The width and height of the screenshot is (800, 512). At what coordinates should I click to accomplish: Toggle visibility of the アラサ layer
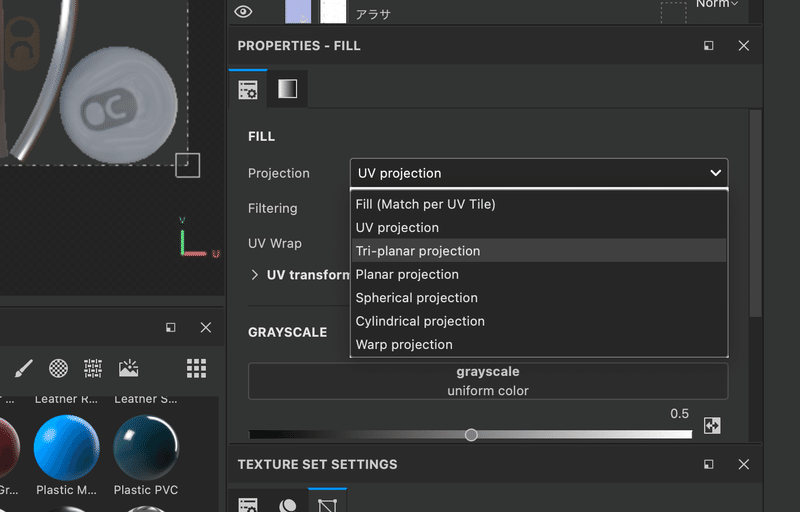[x=242, y=12]
